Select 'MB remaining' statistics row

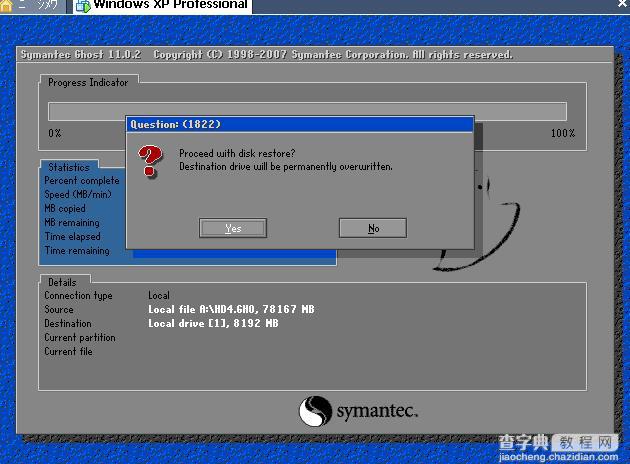72,223
